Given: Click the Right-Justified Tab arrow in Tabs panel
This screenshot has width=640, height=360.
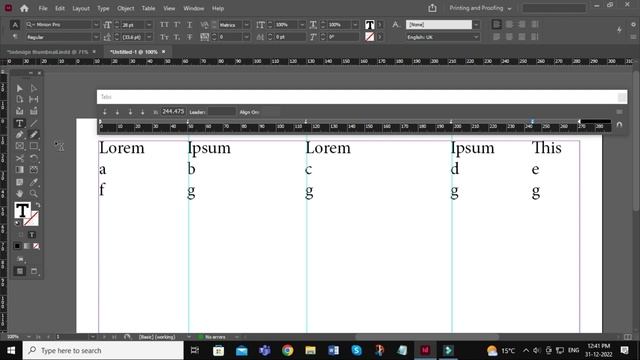Looking at the screenshot, I should click(x=130, y=112).
